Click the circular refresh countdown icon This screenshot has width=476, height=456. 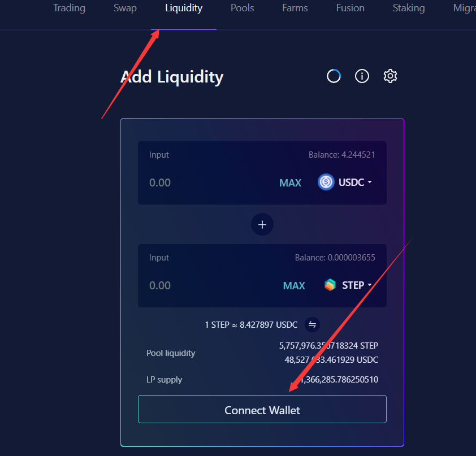pos(334,76)
